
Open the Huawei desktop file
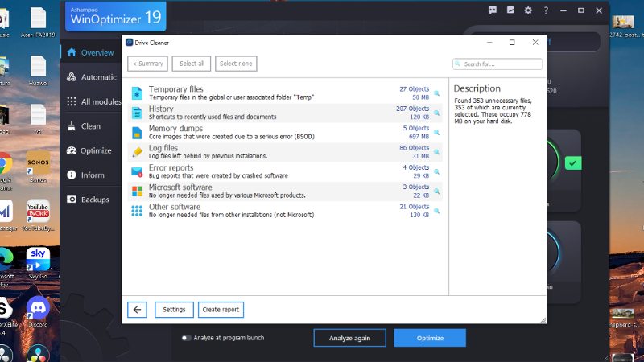click(x=38, y=71)
